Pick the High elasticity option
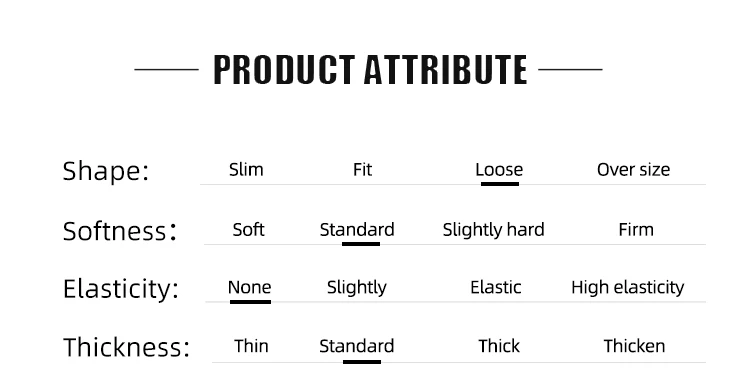 628,287
